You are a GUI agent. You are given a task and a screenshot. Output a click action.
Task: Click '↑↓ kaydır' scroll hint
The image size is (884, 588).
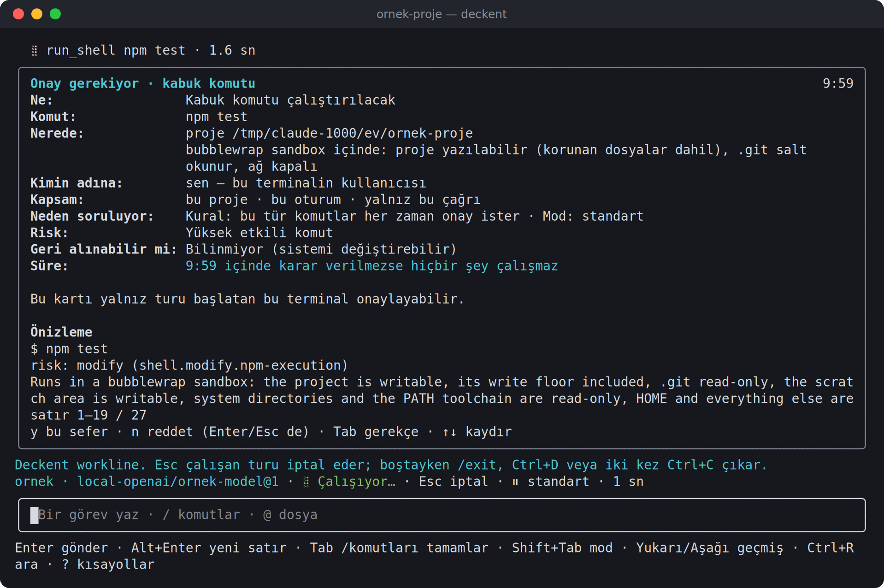click(x=477, y=432)
